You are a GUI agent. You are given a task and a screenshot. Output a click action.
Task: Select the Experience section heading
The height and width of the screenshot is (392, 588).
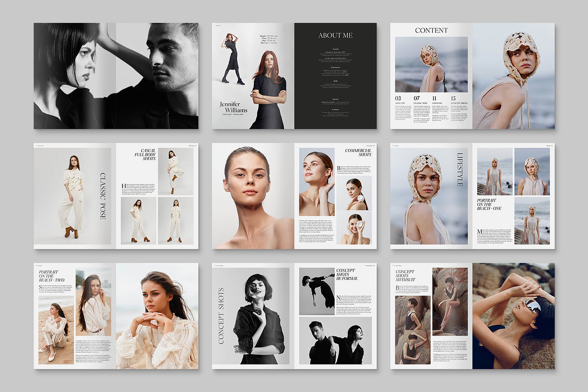[335, 67]
